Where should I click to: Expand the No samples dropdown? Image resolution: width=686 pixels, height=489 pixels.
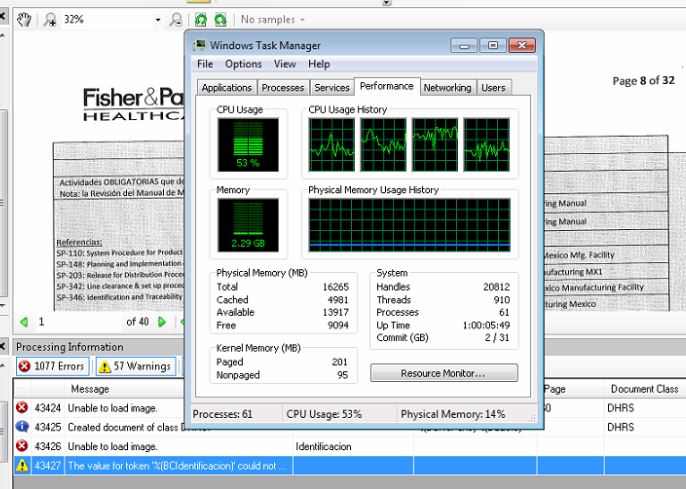pyautogui.click(x=274, y=20)
